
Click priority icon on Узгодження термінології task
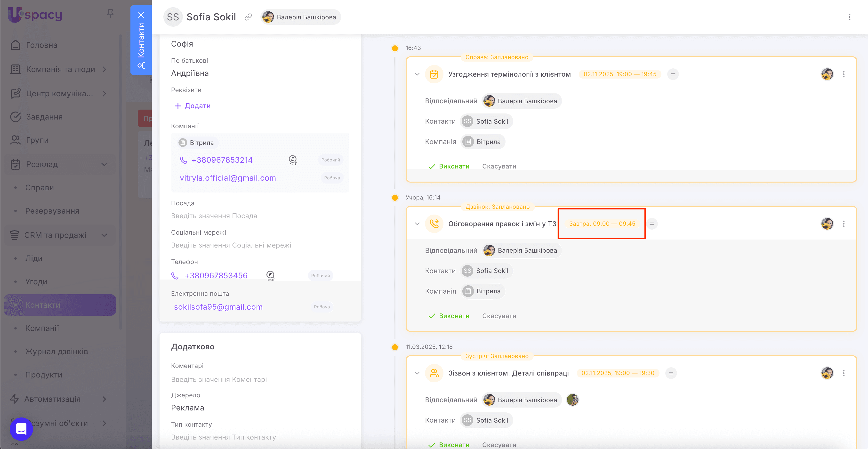click(673, 74)
